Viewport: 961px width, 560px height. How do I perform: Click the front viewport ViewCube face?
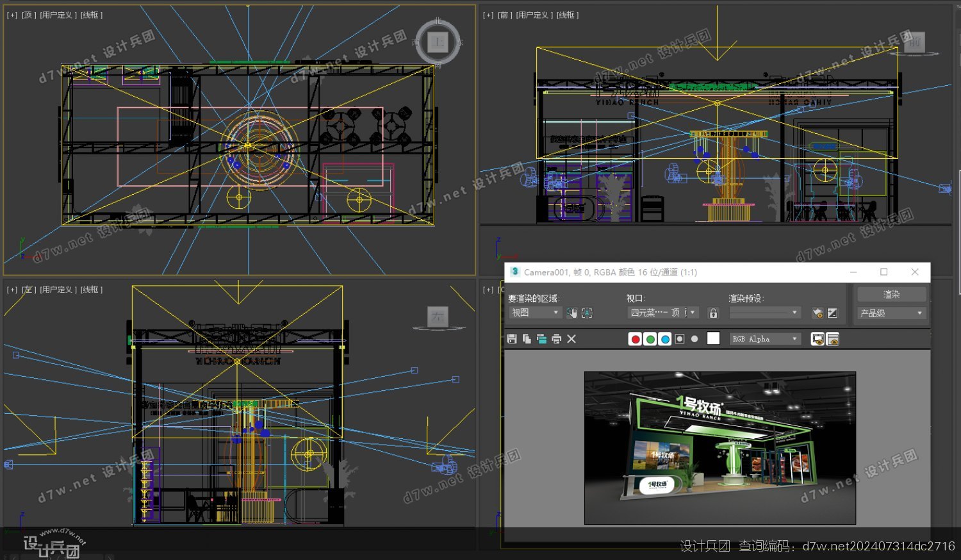pyautogui.click(x=914, y=42)
